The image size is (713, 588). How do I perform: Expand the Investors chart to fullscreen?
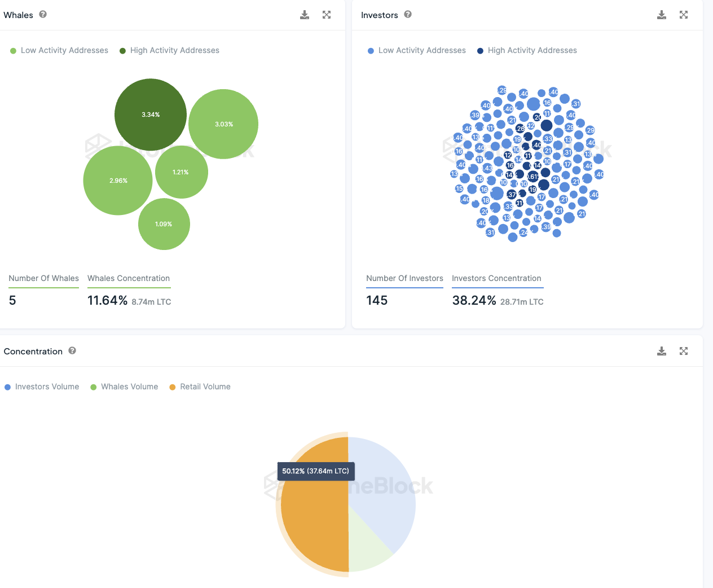(x=684, y=15)
